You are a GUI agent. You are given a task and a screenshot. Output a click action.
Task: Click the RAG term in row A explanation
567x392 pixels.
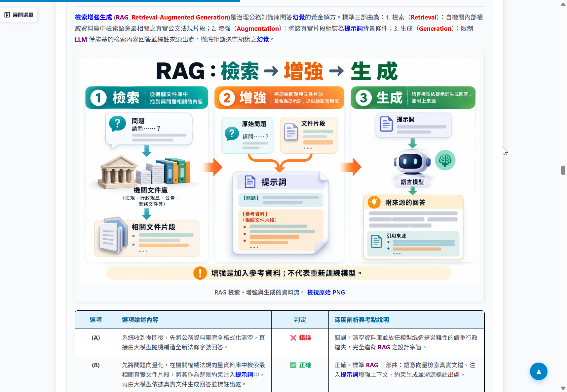[384, 347]
